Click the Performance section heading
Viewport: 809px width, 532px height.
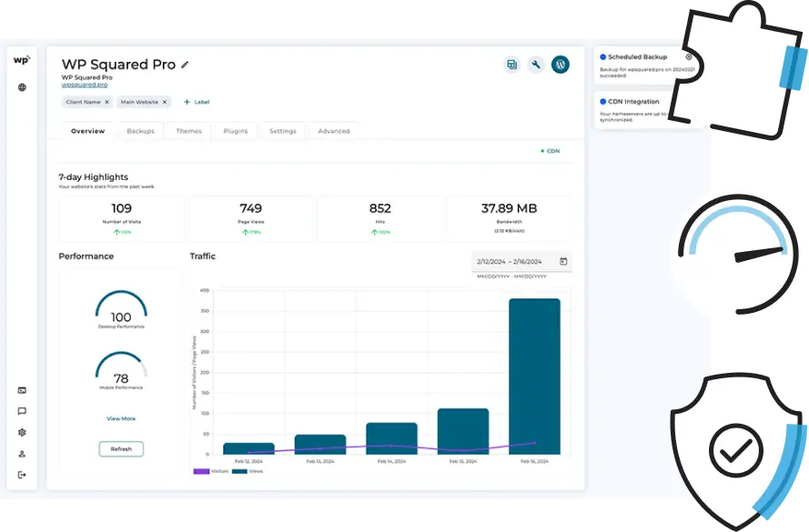(x=86, y=256)
